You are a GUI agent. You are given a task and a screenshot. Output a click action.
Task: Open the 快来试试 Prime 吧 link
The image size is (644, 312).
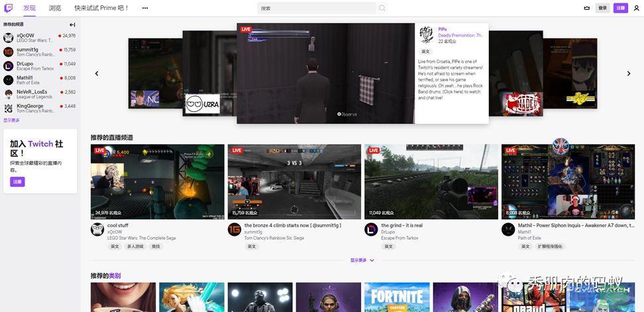(101, 8)
